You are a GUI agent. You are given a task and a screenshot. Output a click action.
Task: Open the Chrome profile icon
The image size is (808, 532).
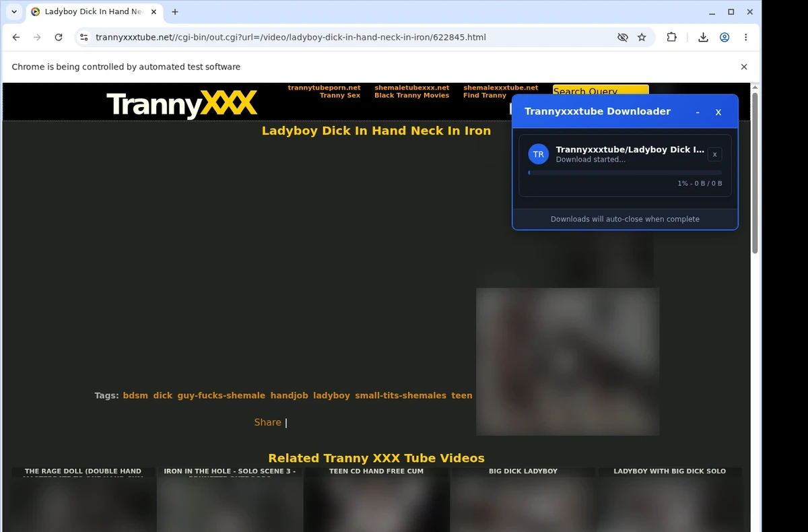(725, 38)
